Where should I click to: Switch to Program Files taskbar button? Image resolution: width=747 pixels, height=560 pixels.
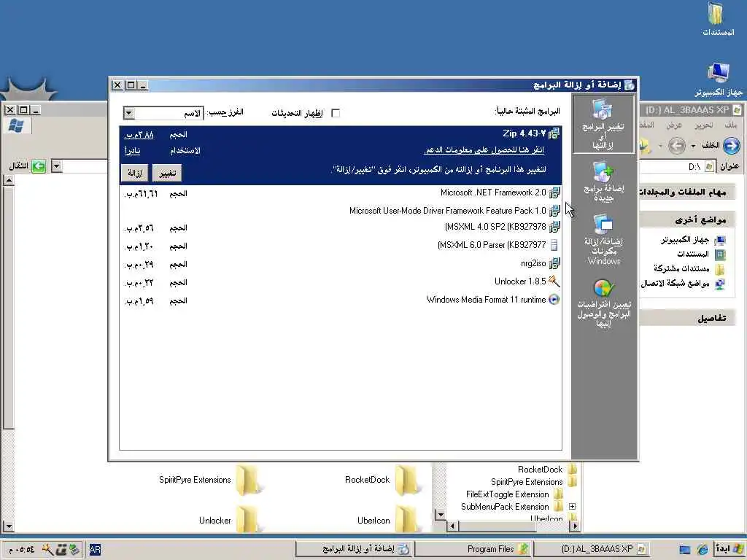[x=473, y=549]
